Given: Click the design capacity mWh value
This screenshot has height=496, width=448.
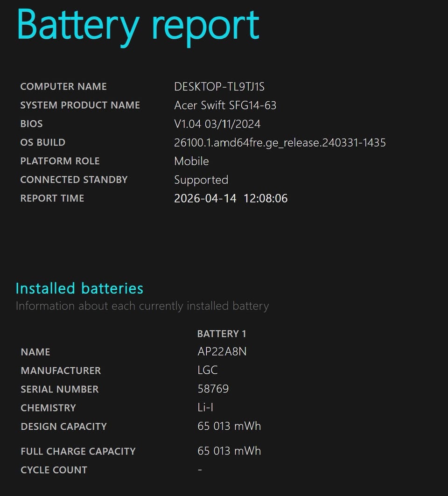Looking at the screenshot, I should coord(229,426).
